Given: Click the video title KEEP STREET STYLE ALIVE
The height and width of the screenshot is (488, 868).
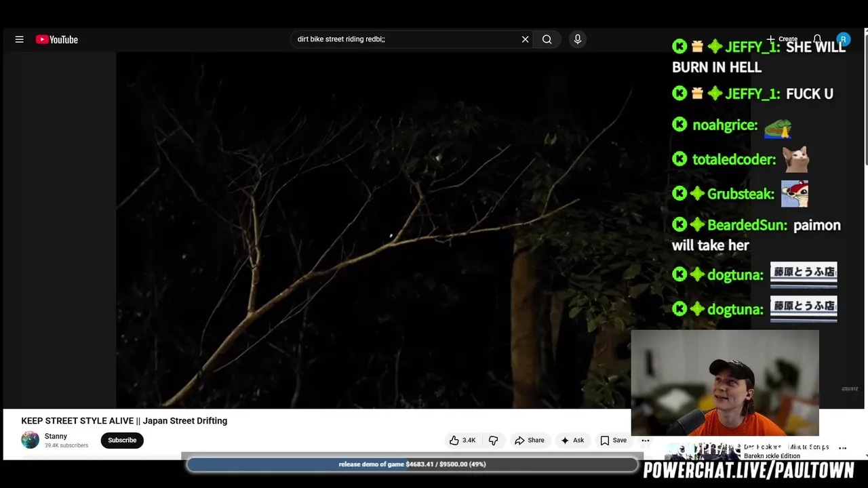Looking at the screenshot, I should click(x=124, y=421).
